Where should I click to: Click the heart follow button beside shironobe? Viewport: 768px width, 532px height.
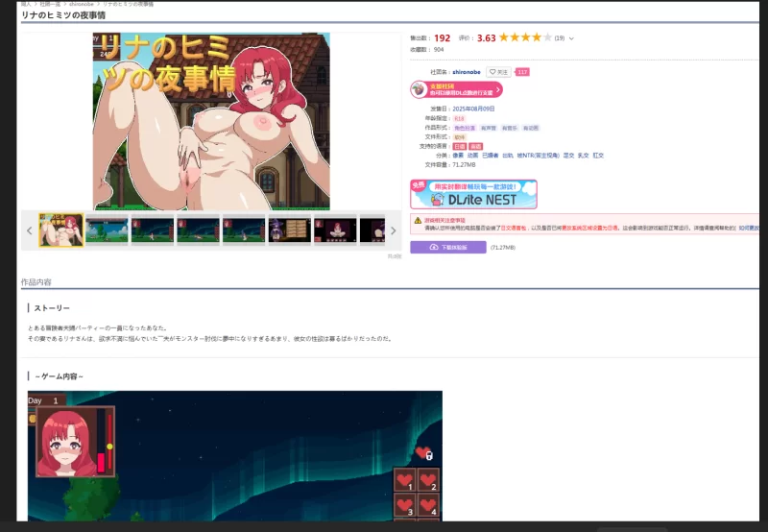click(x=498, y=72)
